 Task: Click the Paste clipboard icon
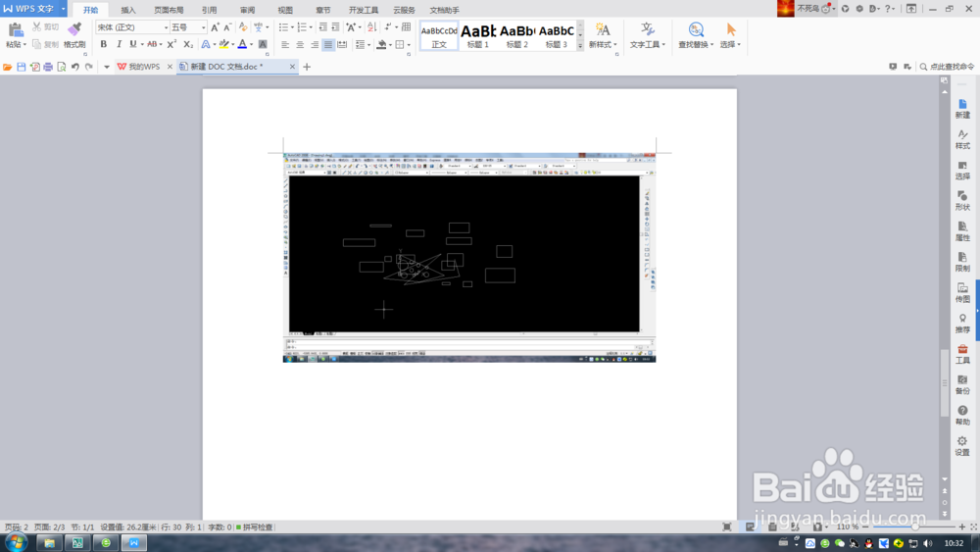(x=16, y=29)
